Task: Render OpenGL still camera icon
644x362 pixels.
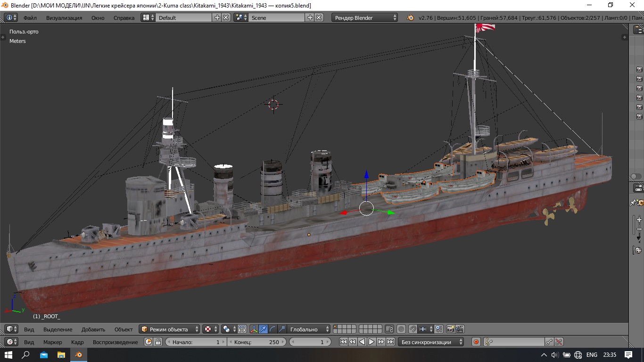Action: pyautogui.click(x=451, y=329)
